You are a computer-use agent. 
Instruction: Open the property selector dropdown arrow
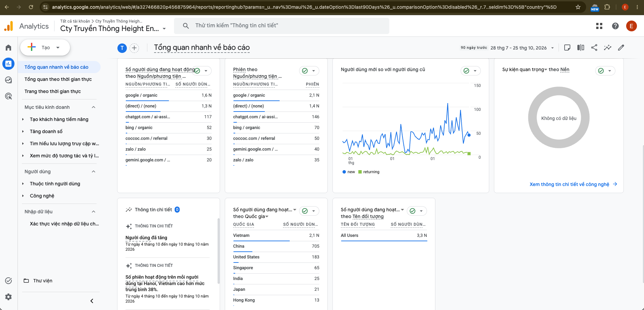coord(164,29)
